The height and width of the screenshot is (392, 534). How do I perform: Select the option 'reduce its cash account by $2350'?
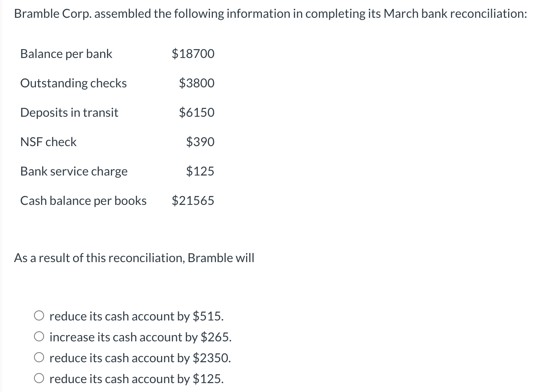pos(140,358)
